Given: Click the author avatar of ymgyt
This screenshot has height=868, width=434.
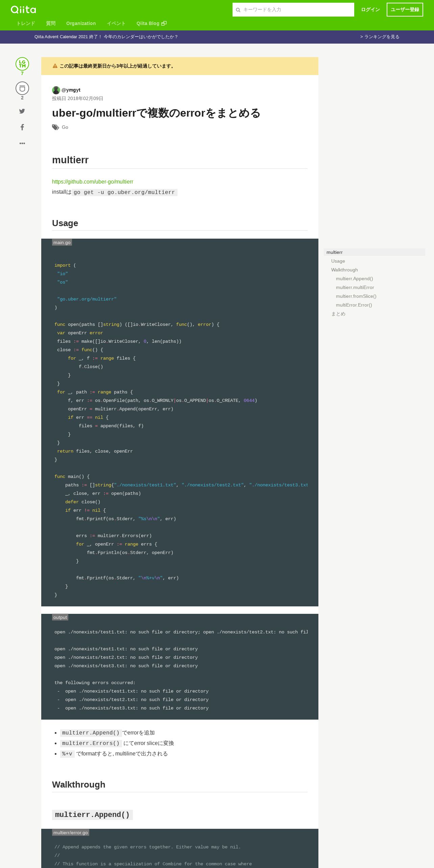Looking at the screenshot, I should point(56,90).
